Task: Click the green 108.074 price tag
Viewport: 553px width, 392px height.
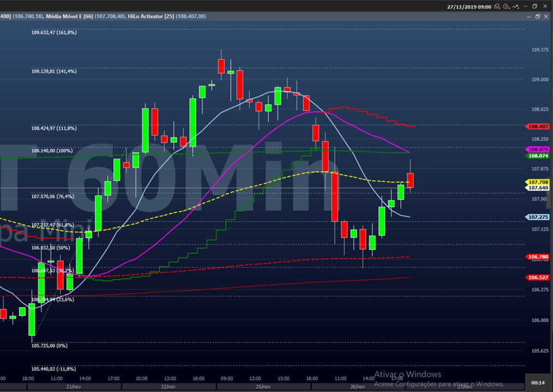Action: coord(537,156)
